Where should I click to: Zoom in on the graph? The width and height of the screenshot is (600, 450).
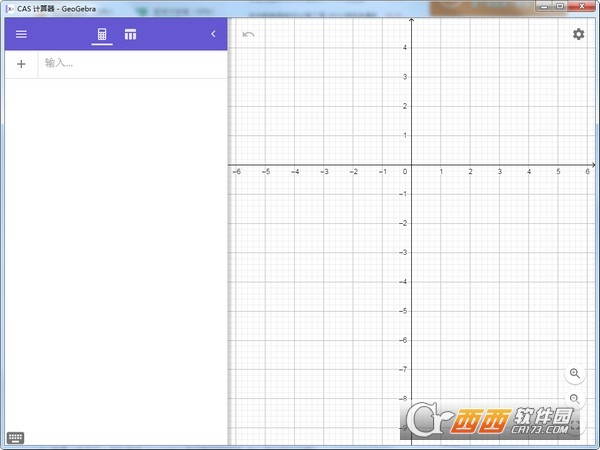click(575, 373)
